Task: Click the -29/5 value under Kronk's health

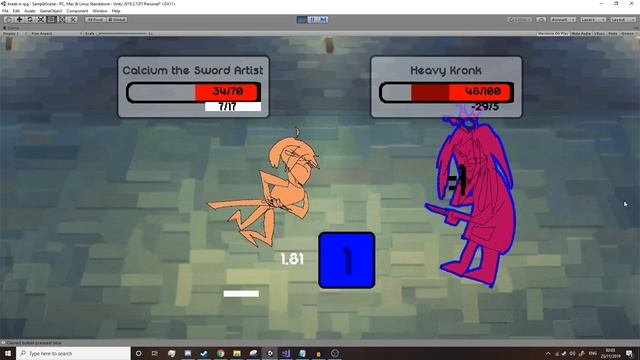Action: 485,107
